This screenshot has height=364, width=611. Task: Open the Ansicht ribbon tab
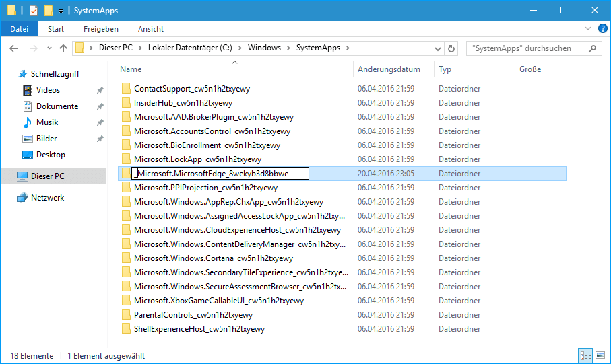click(x=151, y=29)
